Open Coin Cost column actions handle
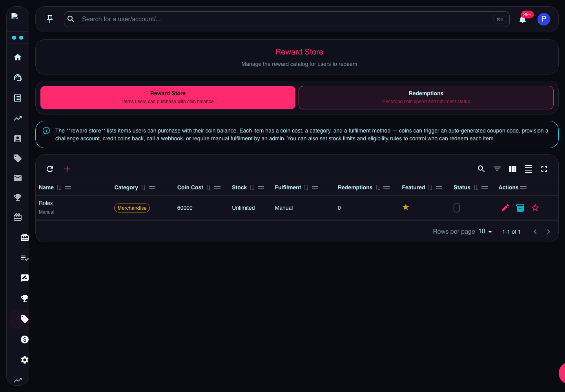This screenshot has height=392, width=565. click(x=217, y=187)
